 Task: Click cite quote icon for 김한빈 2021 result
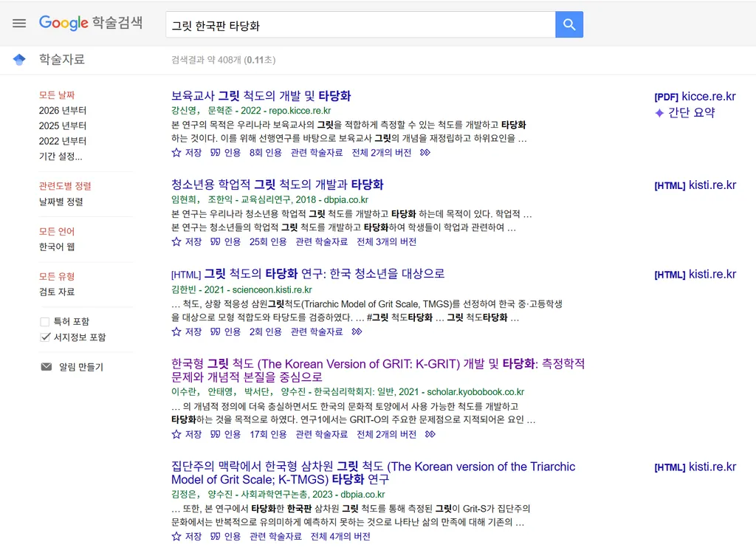[215, 332]
